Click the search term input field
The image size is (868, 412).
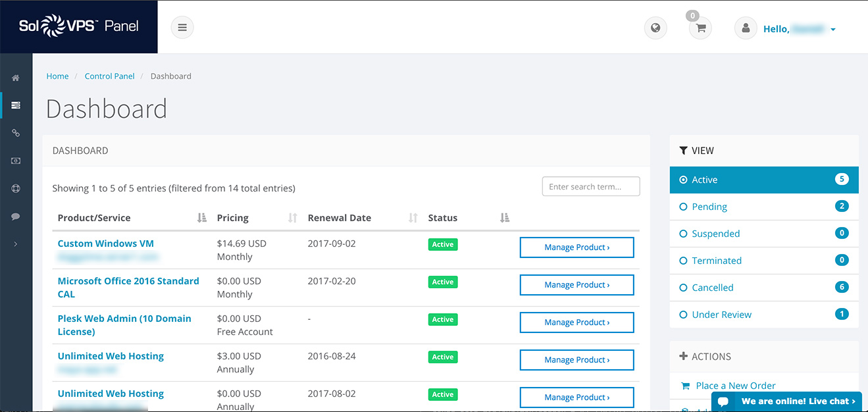pos(590,187)
